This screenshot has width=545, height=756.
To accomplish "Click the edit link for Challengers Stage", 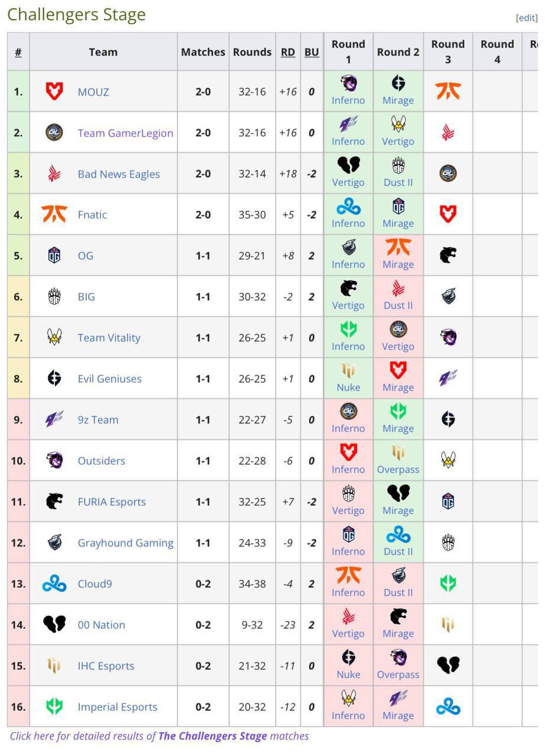I will [x=527, y=18].
